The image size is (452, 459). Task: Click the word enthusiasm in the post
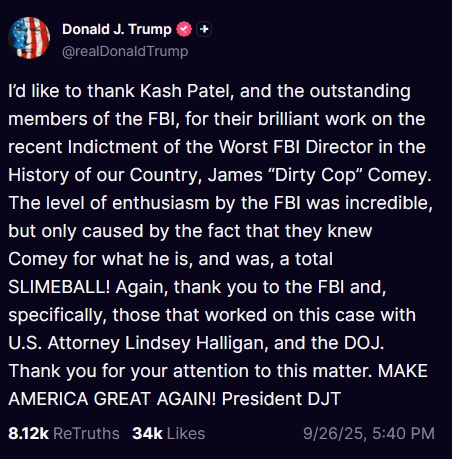[161, 203]
